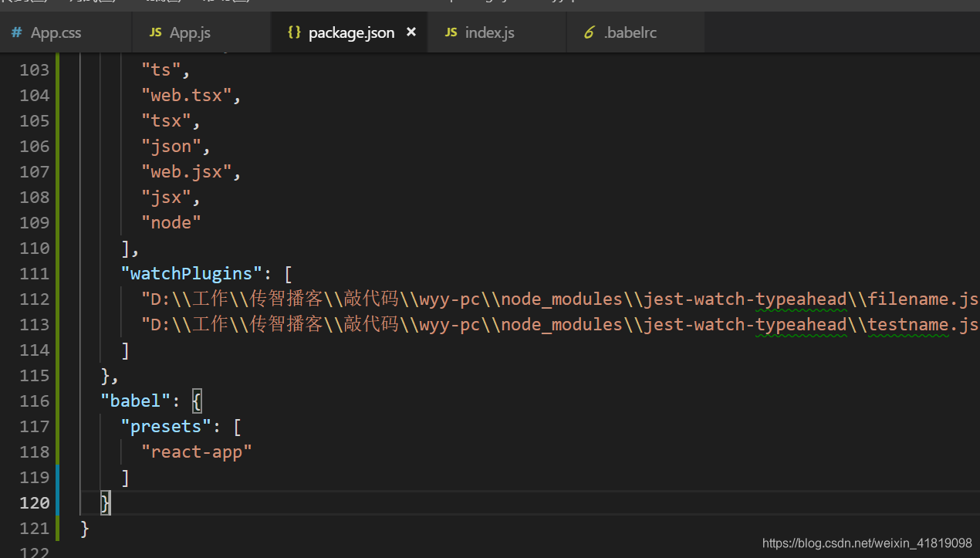Click the closing bracket on line 114
The height and width of the screenshot is (558, 980).
126,350
